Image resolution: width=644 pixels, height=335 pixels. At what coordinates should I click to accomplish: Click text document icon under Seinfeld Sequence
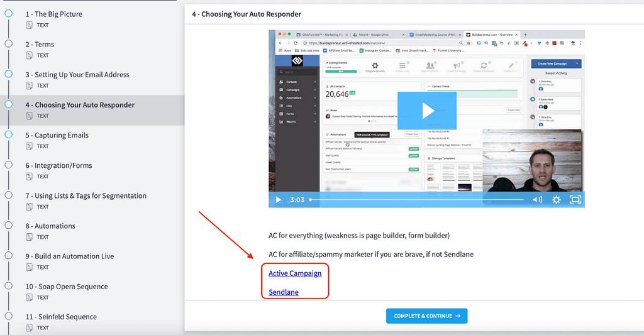29,327
